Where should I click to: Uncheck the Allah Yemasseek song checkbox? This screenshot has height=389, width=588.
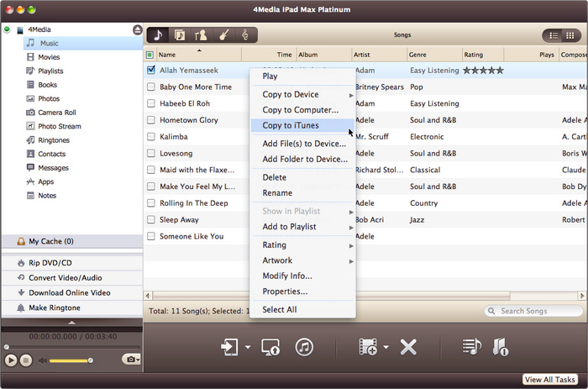(x=151, y=71)
